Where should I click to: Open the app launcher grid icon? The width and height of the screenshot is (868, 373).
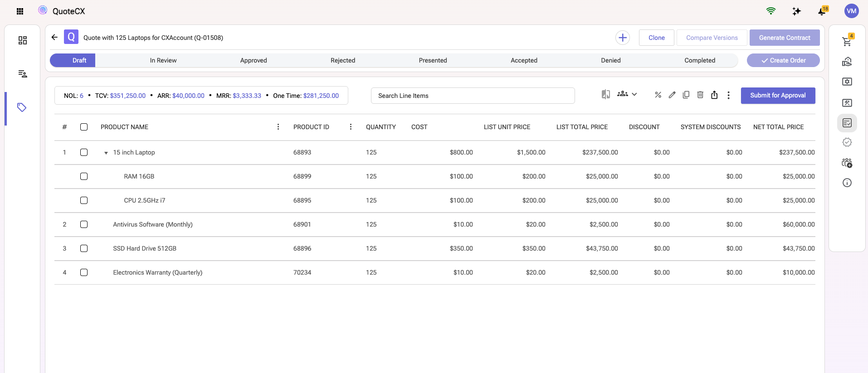[20, 11]
